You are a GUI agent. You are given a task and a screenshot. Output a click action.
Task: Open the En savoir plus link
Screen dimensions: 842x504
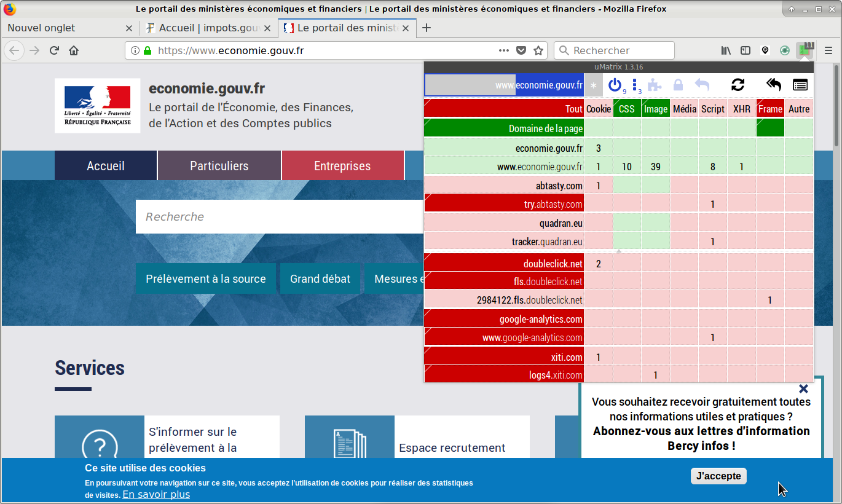[x=156, y=494]
